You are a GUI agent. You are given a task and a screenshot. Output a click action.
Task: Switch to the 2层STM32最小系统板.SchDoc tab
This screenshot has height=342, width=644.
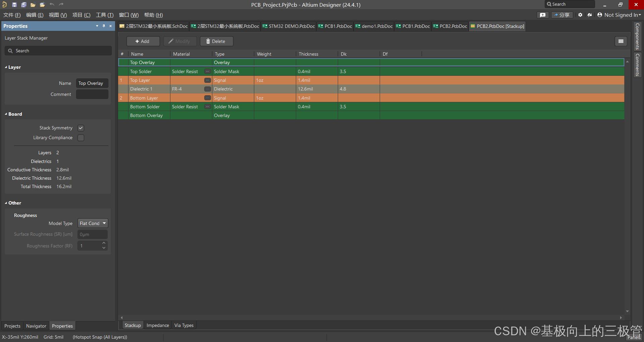point(154,26)
